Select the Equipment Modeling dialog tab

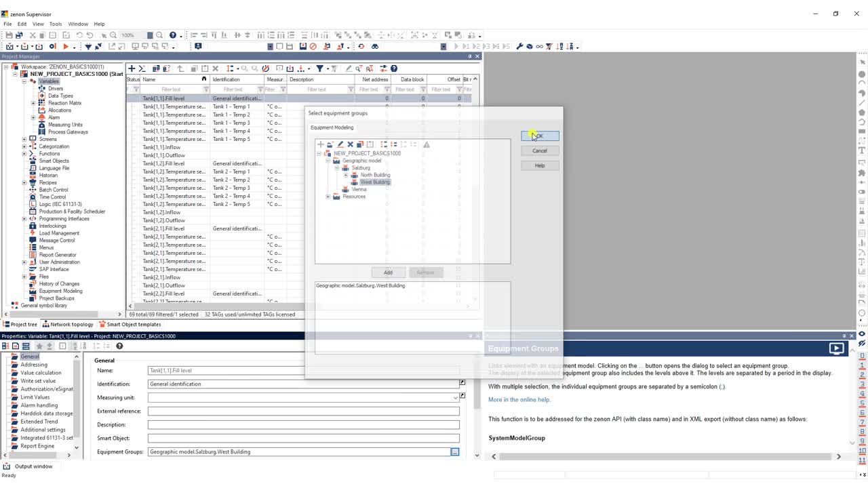click(332, 127)
